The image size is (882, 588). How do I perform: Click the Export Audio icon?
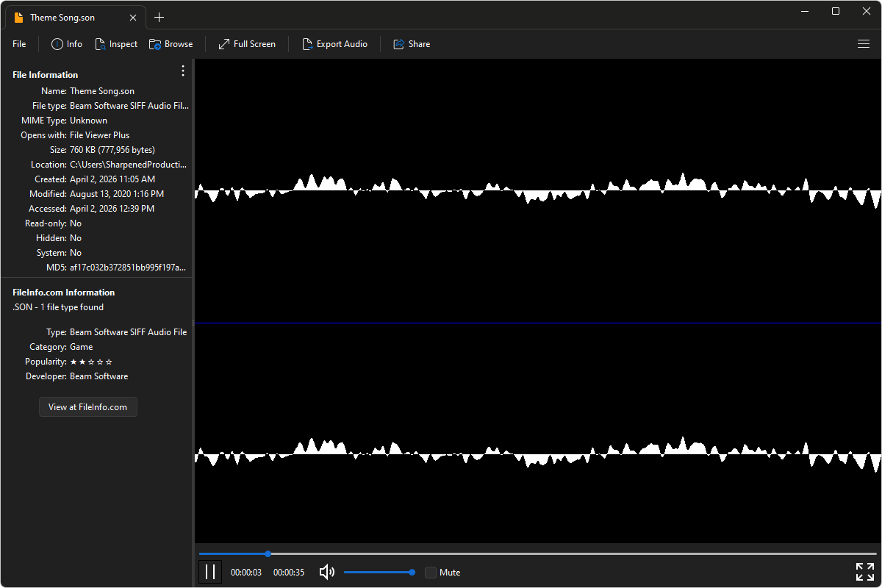coord(308,44)
